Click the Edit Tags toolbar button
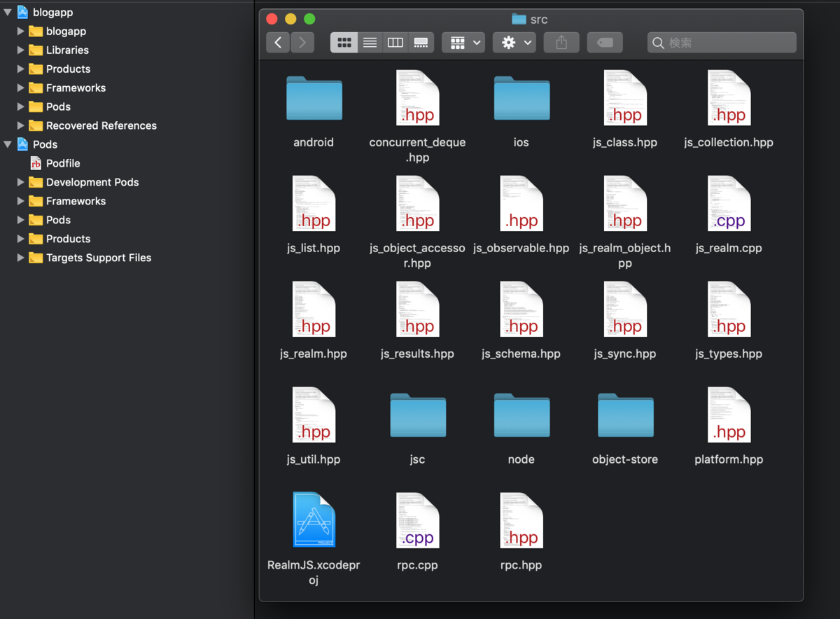This screenshot has height=619, width=840. pyautogui.click(x=605, y=43)
